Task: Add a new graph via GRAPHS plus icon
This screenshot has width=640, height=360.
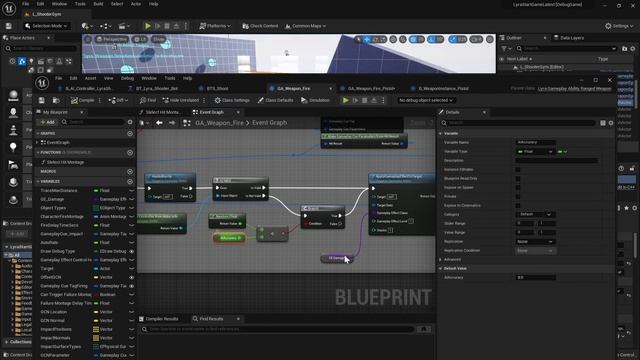Action: [x=130, y=133]
